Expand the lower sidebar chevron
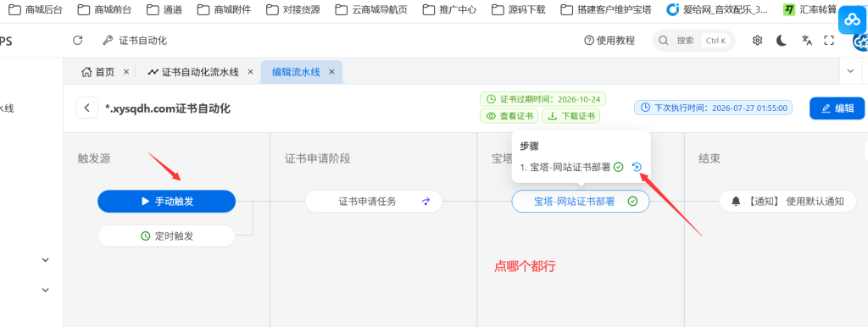The width and height of the screenshot is (868, 327). (x=46, y=290)
